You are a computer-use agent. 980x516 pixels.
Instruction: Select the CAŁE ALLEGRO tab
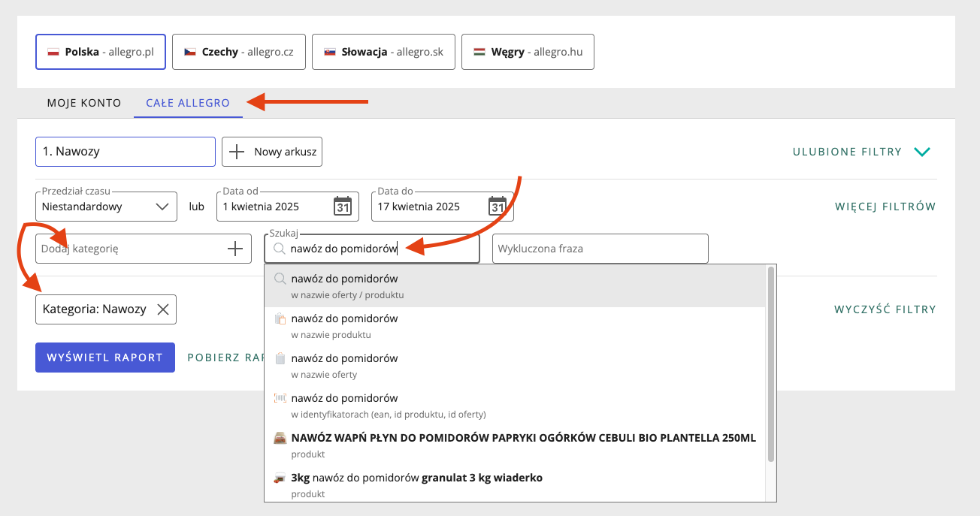pyautogui.click(x=187, y=103)
